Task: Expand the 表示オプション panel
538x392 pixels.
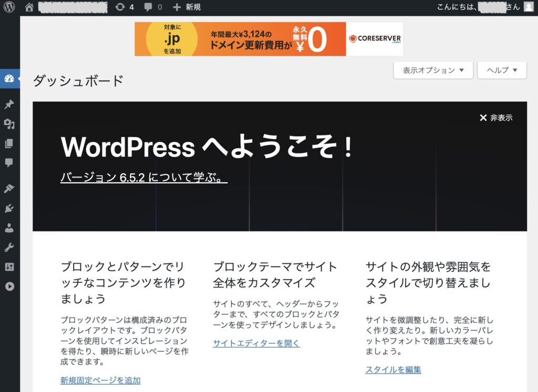Action: pyautogui.click(x=432, y=70)
